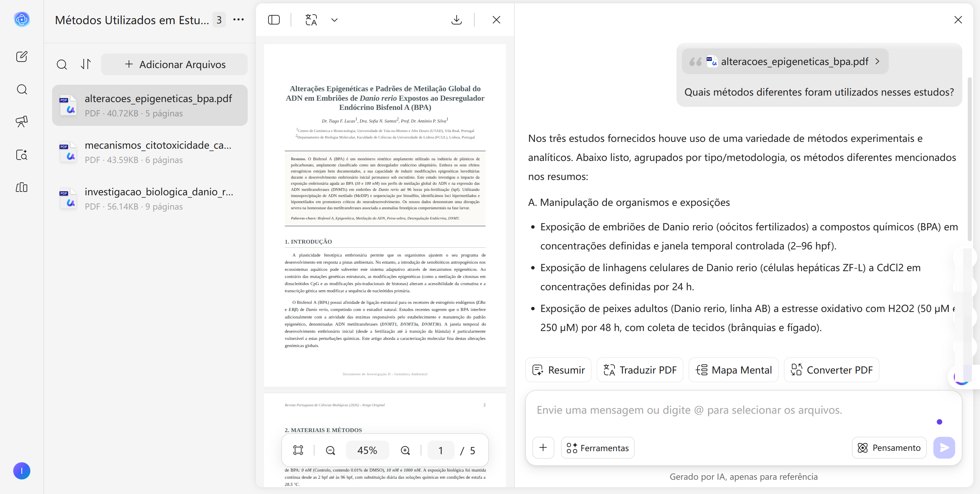980x494 pixels.
Task: Open the left sidebar search icon
Action: (22, 89)
